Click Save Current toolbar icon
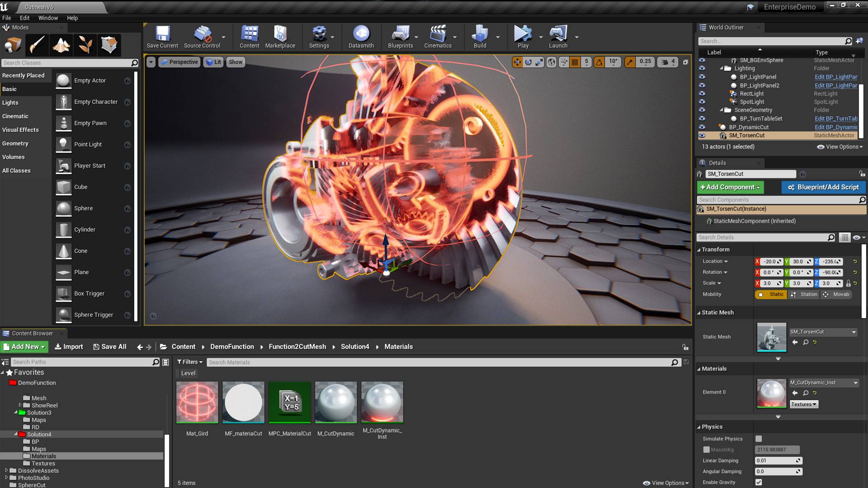Viewport: 868px width, 488px height. (162, 37)
